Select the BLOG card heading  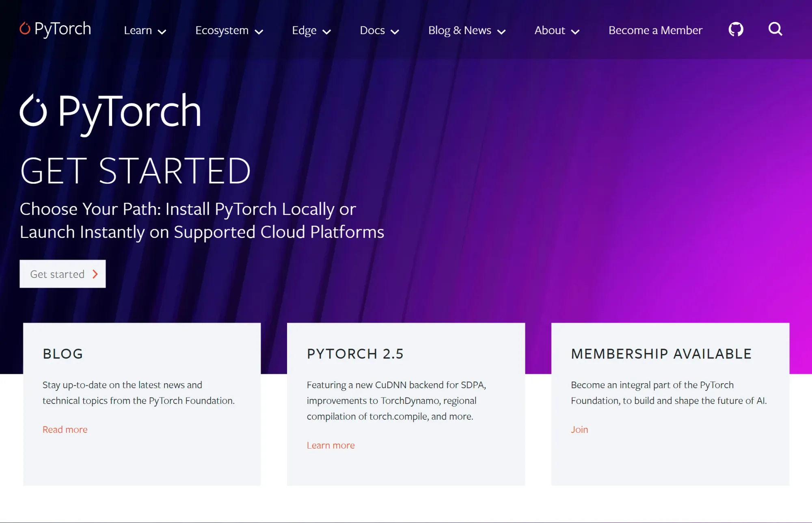coord(62,354)
